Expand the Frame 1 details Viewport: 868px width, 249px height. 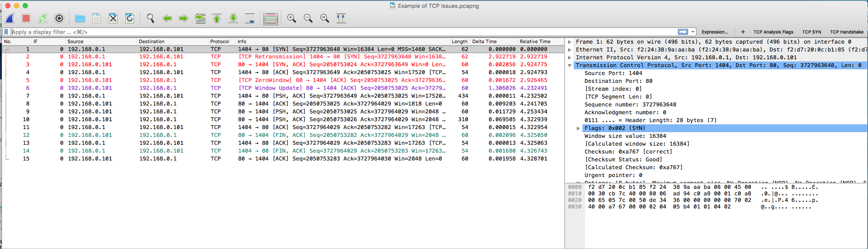pos(570,42)
